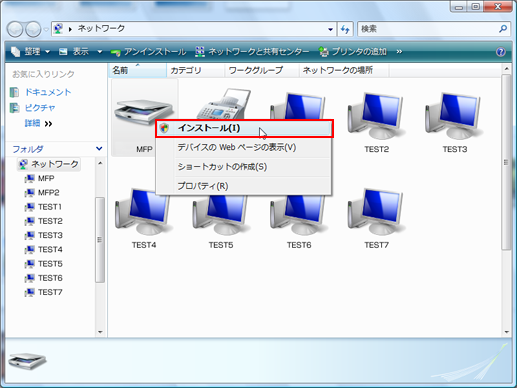517x388 pixels.
Task: Select the TEST2 computer icon
Action: point(376,123)
